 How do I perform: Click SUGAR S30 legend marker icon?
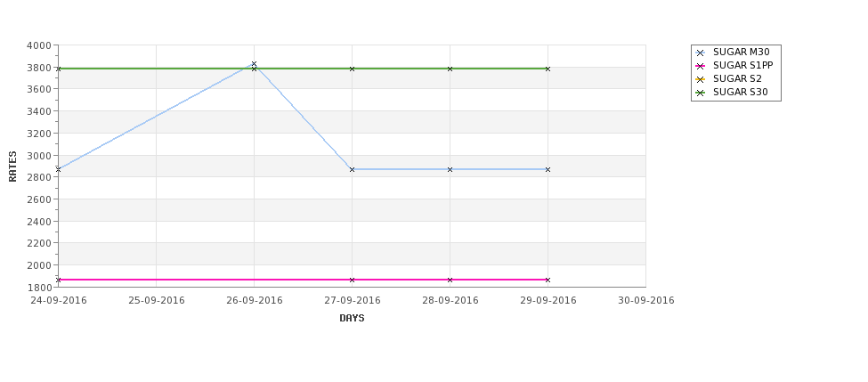tap(701, 93)
